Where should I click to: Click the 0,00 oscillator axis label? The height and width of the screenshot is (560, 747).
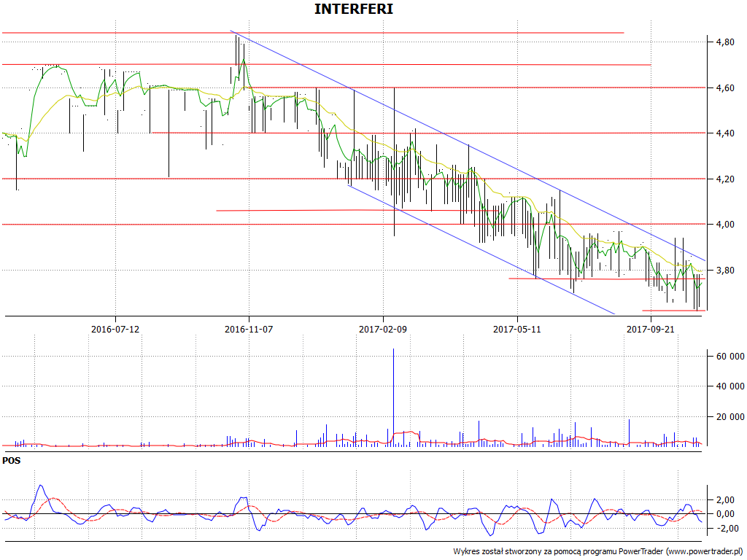pos(726,514)
